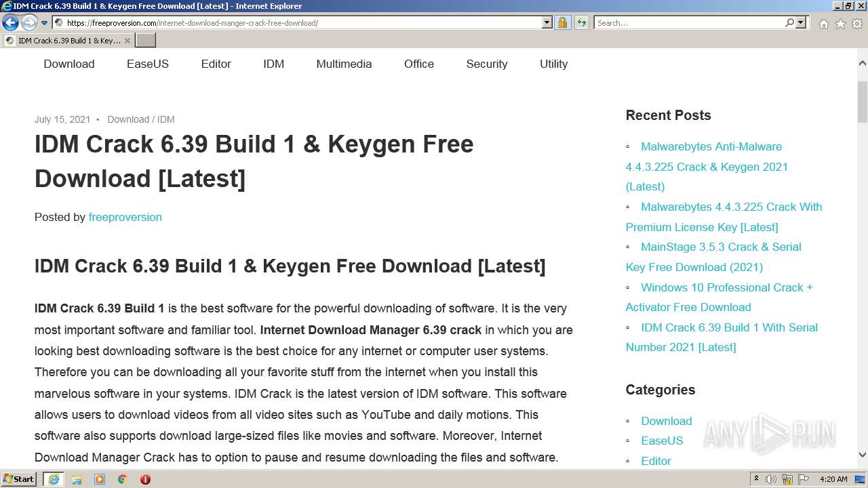Screen dimensions: 868x488
Task: Go back using the browser Back arrow
Action: pos(10,23)
